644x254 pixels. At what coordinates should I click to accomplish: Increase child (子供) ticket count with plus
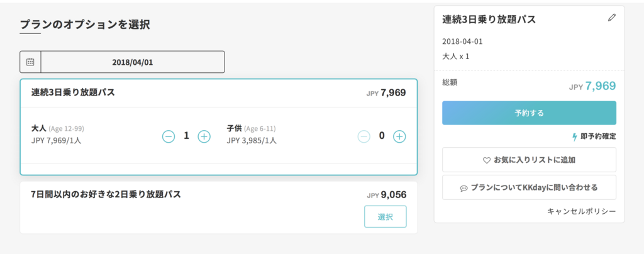click(399, 136)
